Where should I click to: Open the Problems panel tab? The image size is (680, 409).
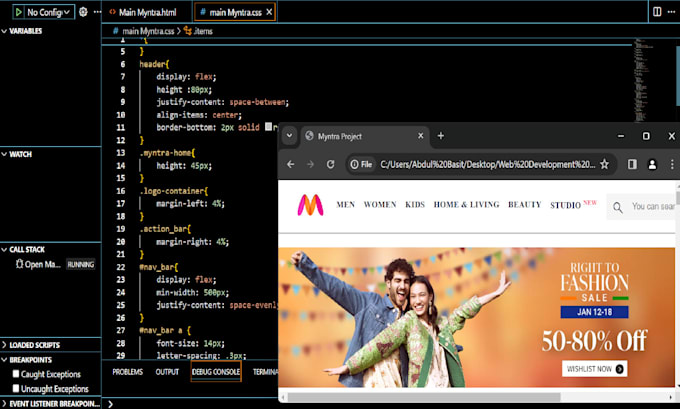pyautogui.click(x=127, y=371)
